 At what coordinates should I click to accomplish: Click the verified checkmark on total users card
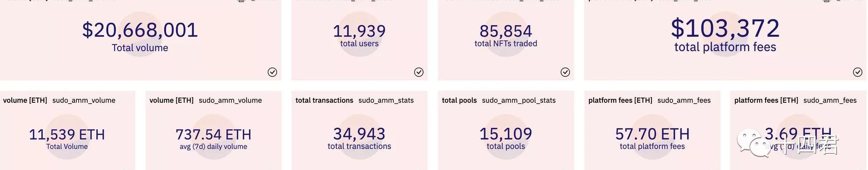[419, 72]
